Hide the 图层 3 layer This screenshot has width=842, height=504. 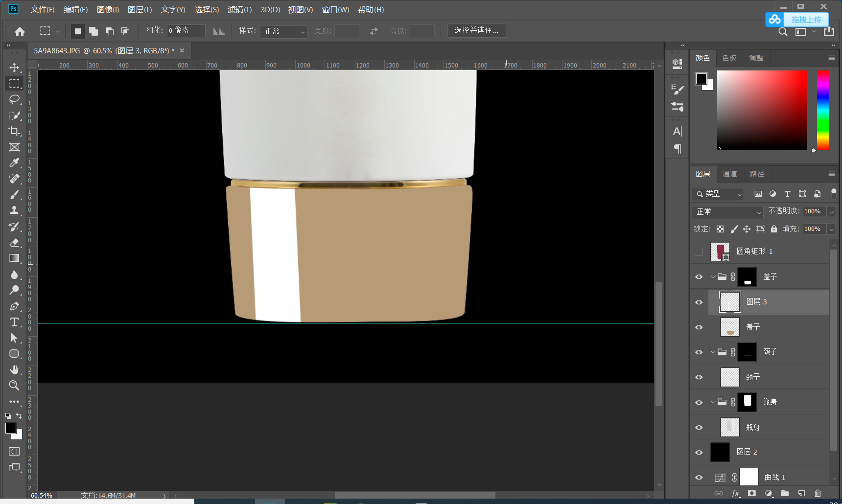tap(699, 302)
